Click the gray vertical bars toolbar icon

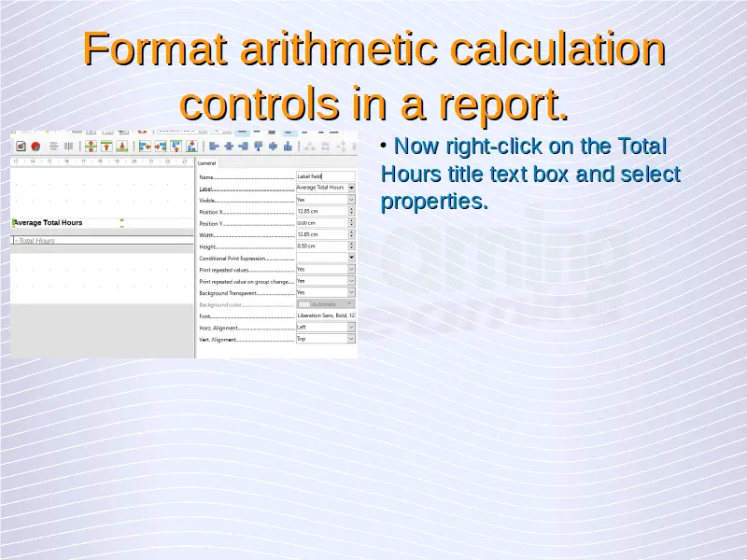pos(68,147)
